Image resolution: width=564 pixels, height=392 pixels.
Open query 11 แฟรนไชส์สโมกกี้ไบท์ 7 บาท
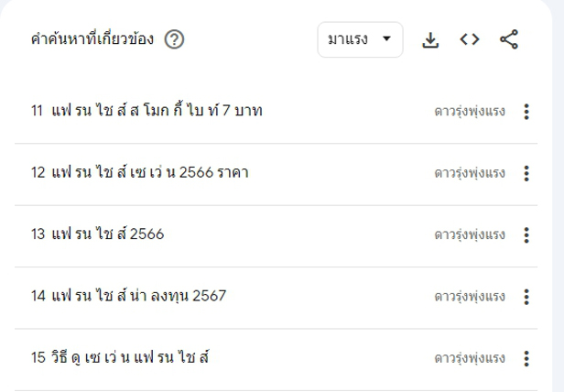(146, 111)
